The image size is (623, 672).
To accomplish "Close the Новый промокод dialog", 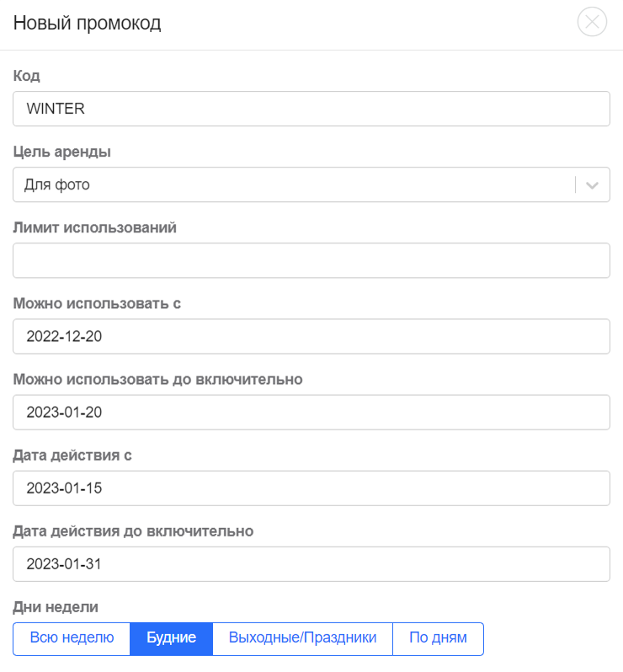I will [592, 21].
